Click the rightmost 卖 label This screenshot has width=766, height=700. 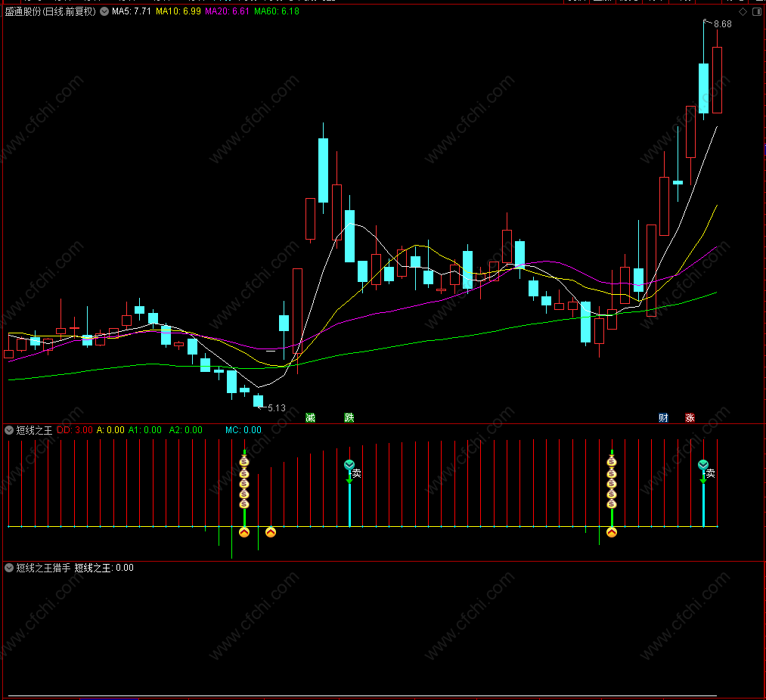click(x=710, y=473)
